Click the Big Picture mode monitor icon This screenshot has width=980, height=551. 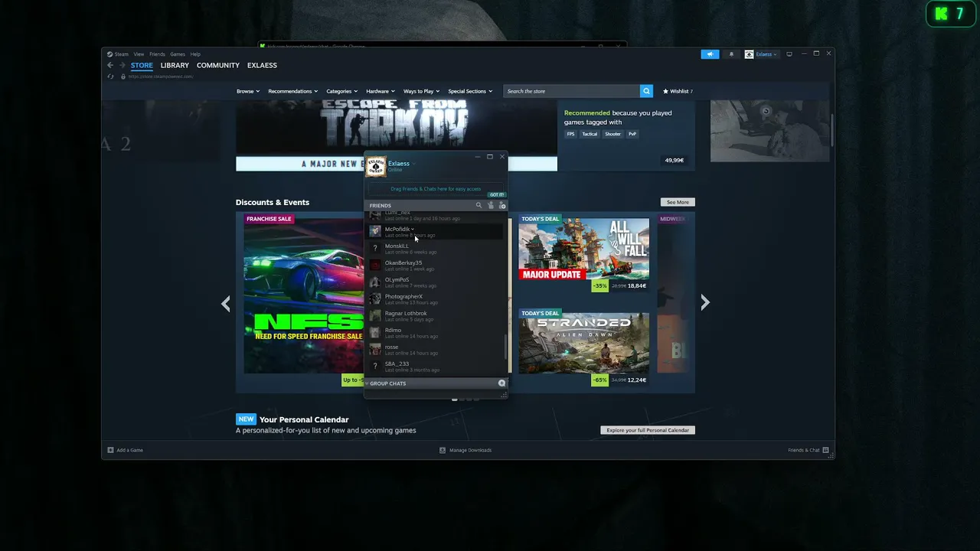(789, 54)
